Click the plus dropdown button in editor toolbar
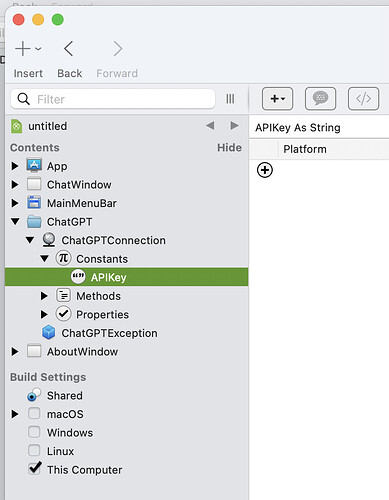 (x=277, y=99)
